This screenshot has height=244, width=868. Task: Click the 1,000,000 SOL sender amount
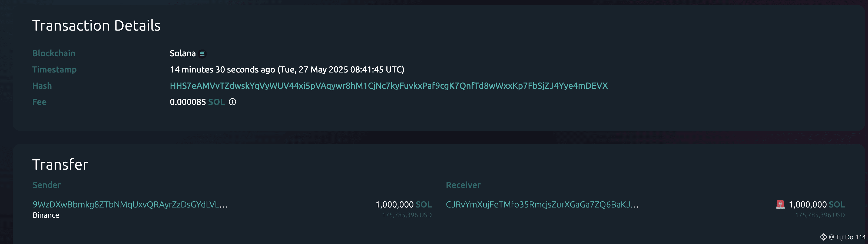(x=394, y=204)
